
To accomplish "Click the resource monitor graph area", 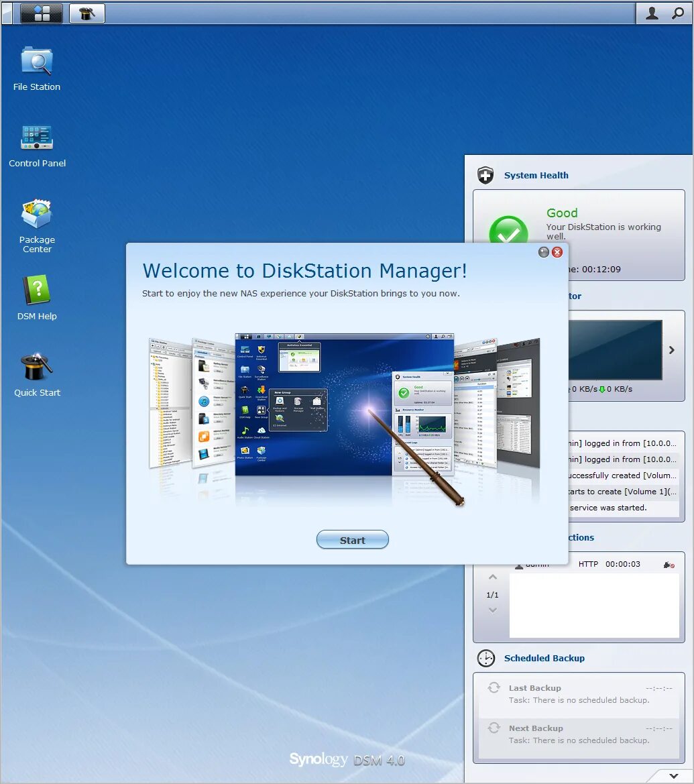I will 615,349.
